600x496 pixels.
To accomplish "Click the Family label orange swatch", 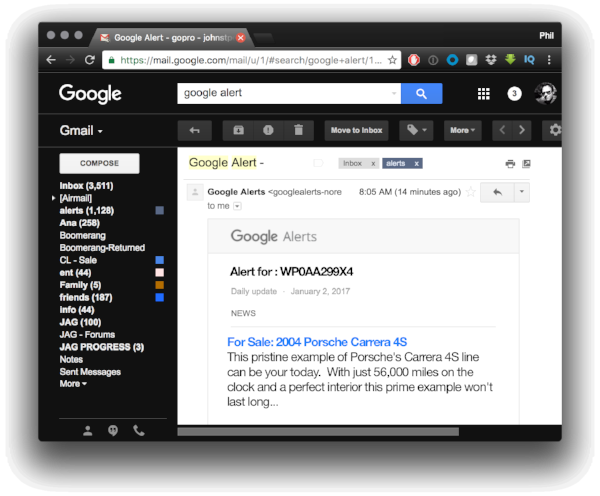I will [160, 285].
